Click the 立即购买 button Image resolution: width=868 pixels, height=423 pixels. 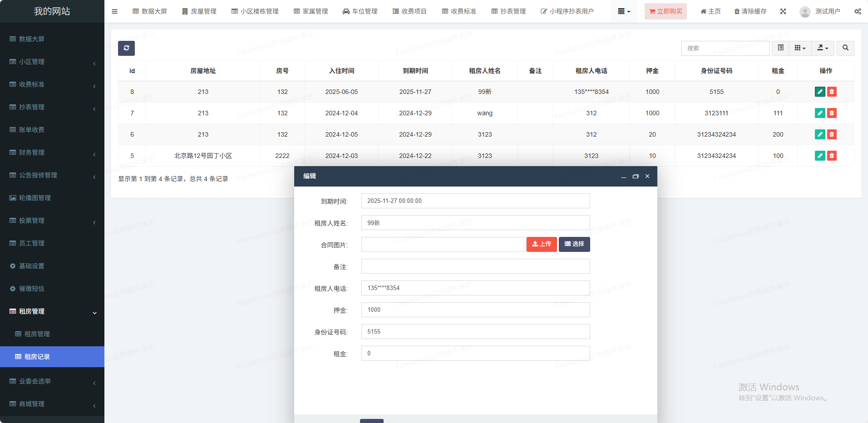click(x=665, y=11)
